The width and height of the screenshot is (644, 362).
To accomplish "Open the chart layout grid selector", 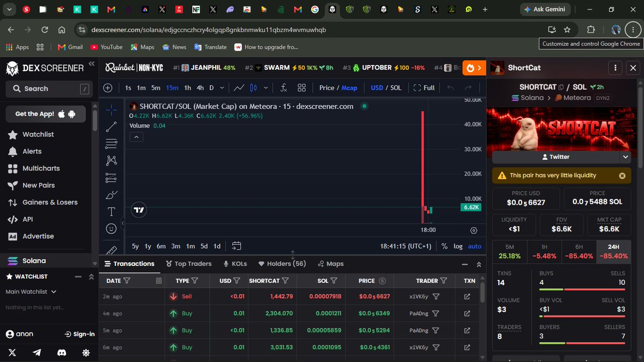I will (x=302, y=87).
